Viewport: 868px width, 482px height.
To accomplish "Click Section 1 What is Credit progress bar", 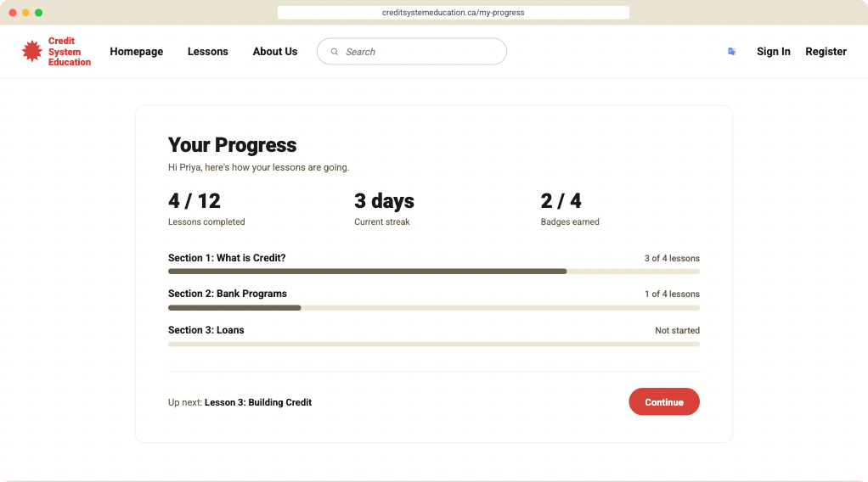I will [434, 272].
